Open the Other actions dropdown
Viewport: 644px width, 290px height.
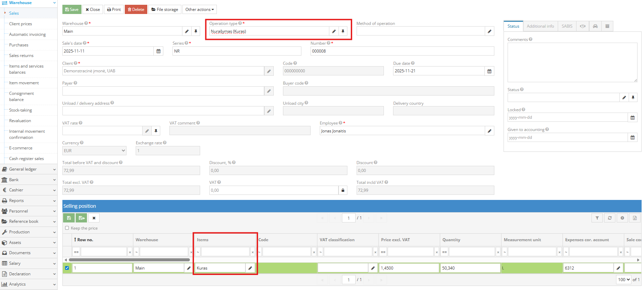pos(199,10)
